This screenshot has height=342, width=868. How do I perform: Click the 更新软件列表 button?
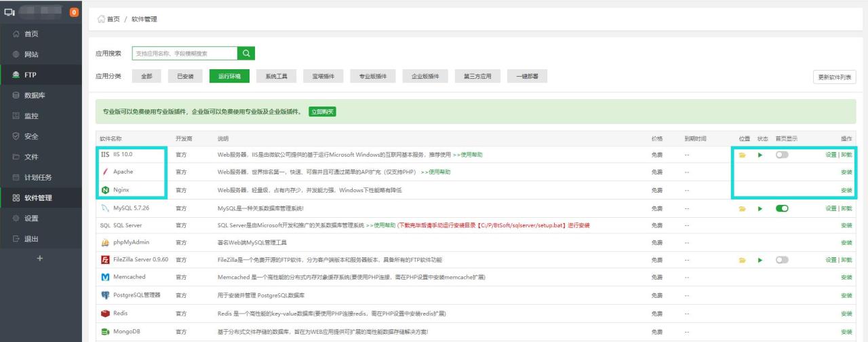point(834,77)
